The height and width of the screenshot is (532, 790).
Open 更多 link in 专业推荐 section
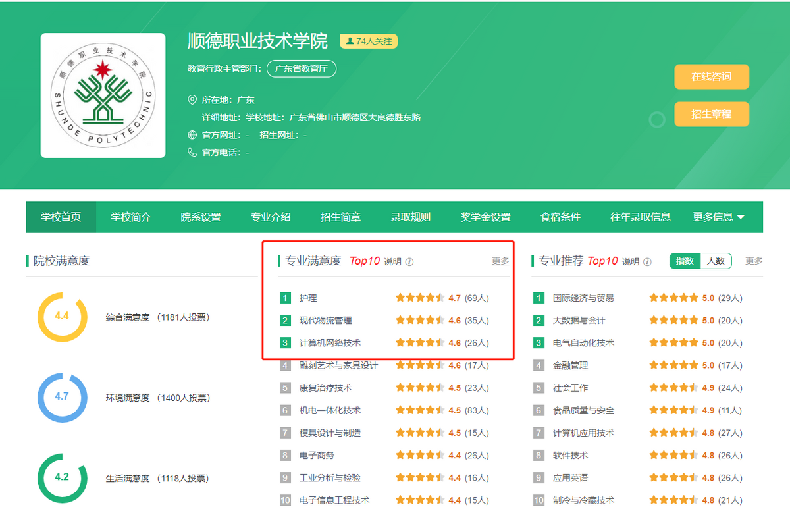click(x=754, y=261)
